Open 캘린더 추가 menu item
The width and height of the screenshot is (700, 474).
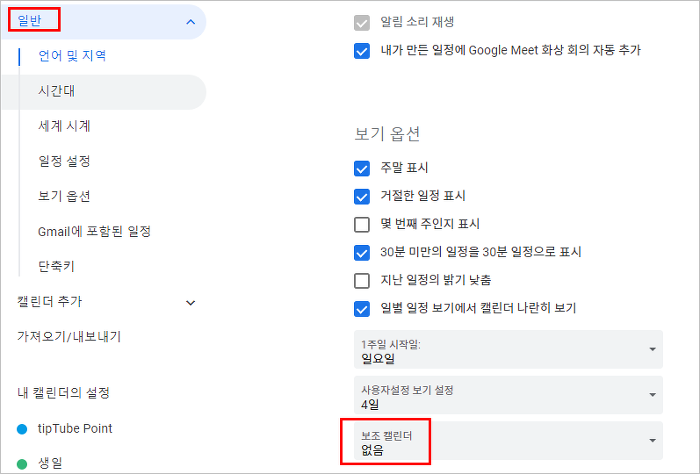pyautogui.click(x=50, y=302)
